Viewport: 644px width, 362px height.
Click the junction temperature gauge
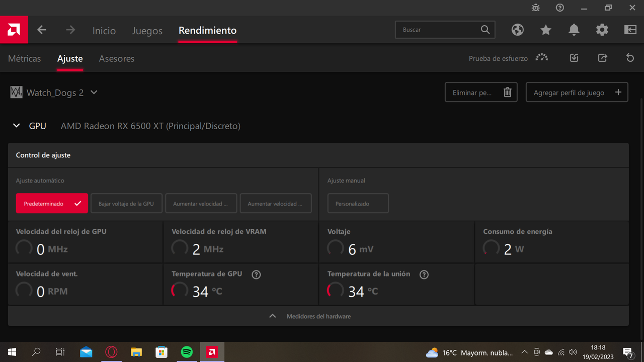(x=336, y=290)
